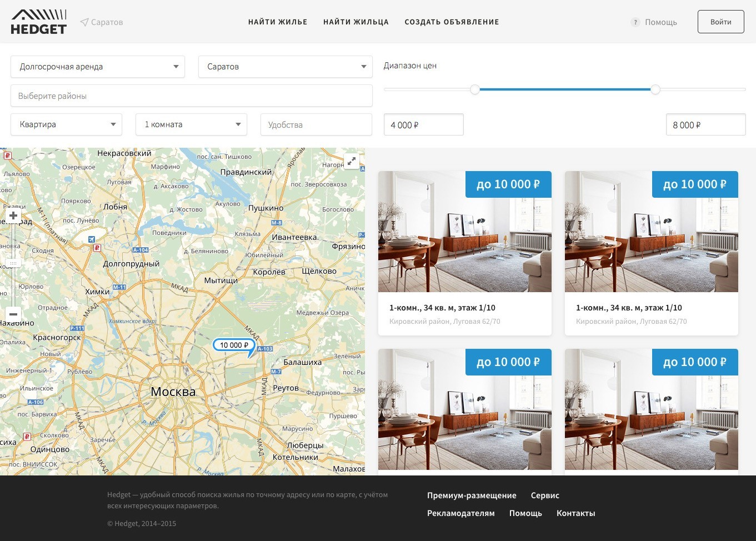Open the Саратов city dropdown
Image resolution: width=756 pixels, height=541 pixels.
coord(285,67)
